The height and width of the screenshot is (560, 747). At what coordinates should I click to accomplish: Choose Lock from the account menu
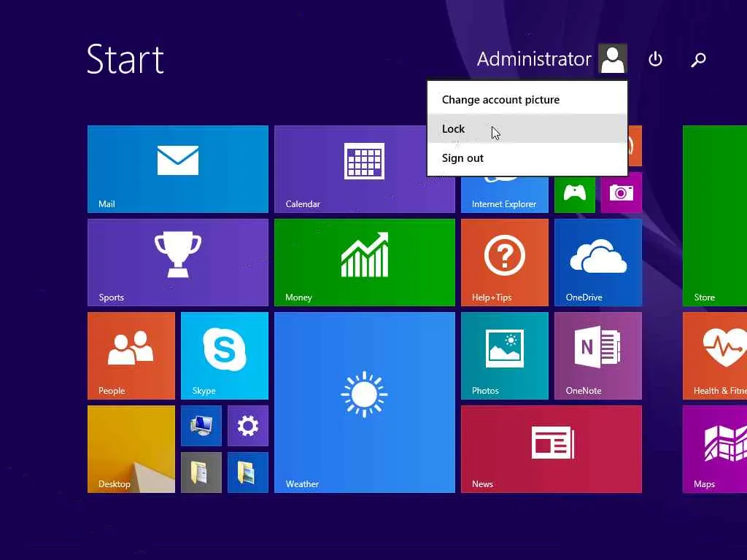(x=527, y=128)
